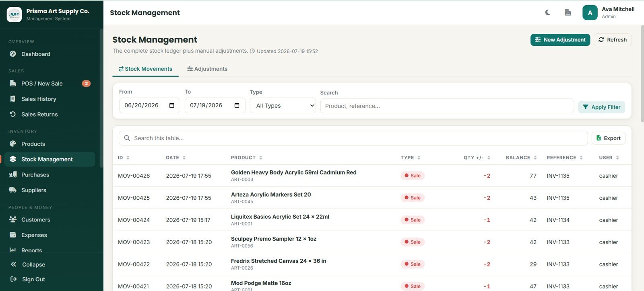Click the Updated 2026-07-19 15:52 timestamp
This screenshot has width=644, height=291.
click(x=287, y=51)
